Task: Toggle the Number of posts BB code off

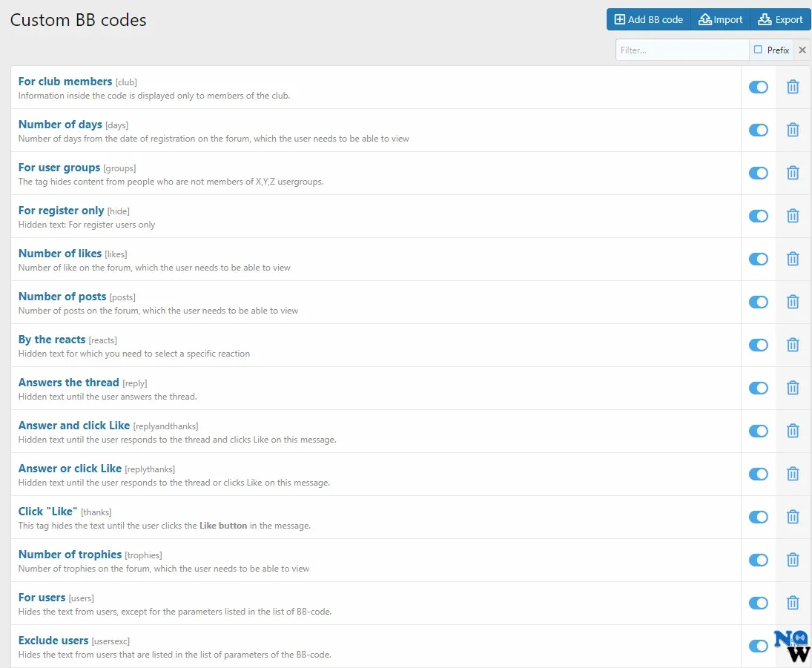Action: coord(758,302)
